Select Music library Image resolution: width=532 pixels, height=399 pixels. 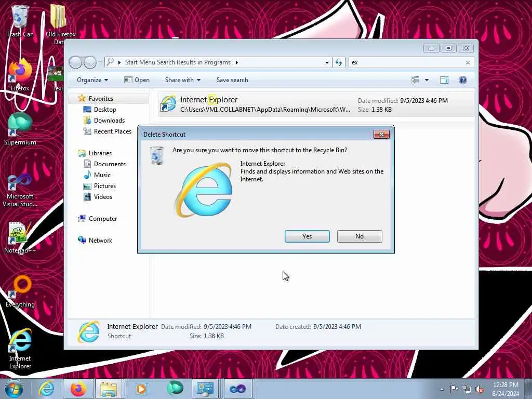[102, 175]
